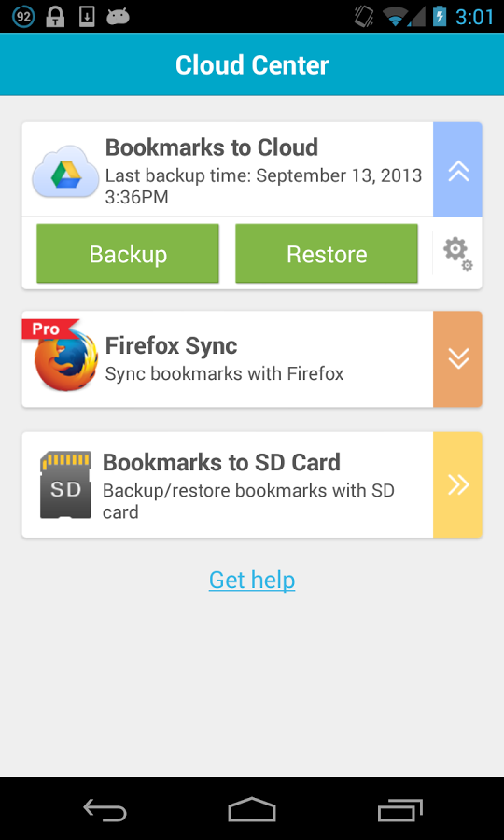Tap the green Restore button

pyautogui.click(x=327, y=253)
